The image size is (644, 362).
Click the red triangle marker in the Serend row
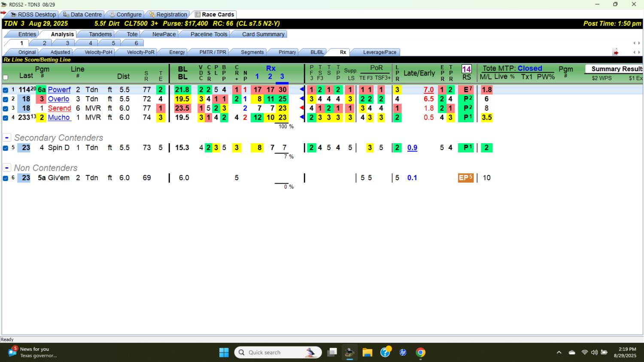click(302, 108)
